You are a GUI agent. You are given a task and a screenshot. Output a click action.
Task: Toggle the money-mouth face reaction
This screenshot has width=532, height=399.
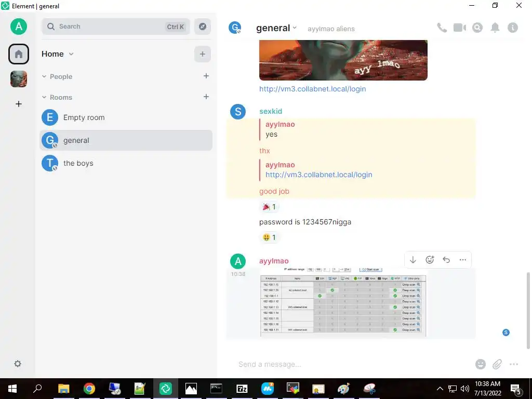[269, 237]
